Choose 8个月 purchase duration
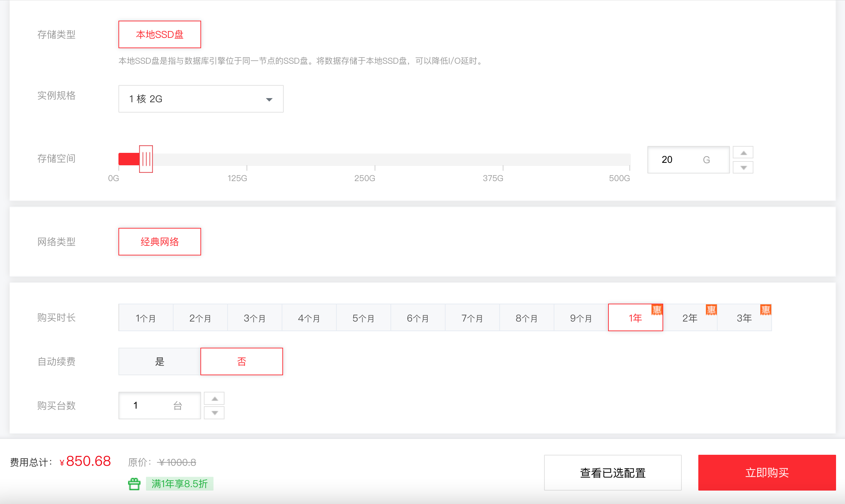 (527, 318)
